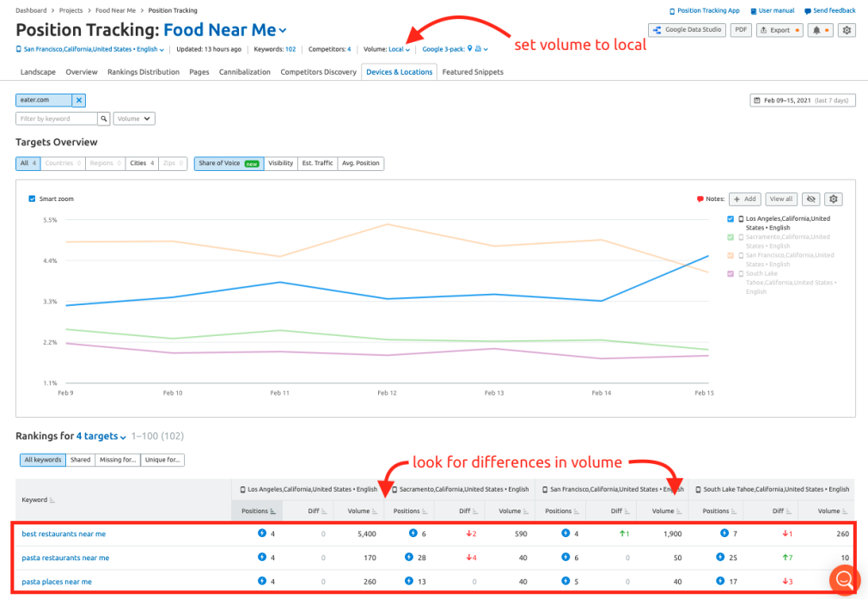This screenshot has height=599, width=868.
Task: Open chart settings gear icon
Action: tap(833, 199)
